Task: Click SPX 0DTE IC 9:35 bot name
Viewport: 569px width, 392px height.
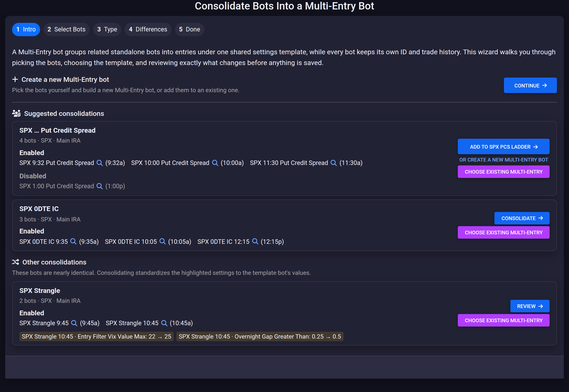Action: [44, 242]
